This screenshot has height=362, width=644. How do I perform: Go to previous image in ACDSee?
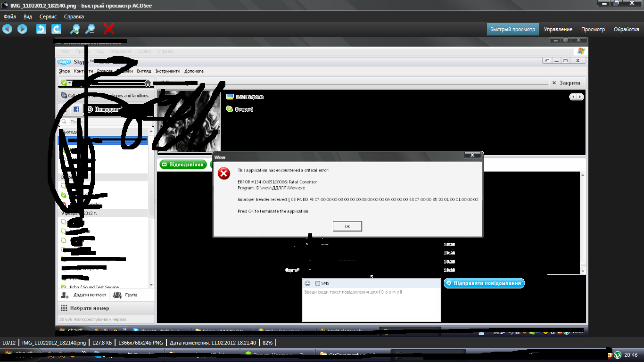(x=7, y=29)
